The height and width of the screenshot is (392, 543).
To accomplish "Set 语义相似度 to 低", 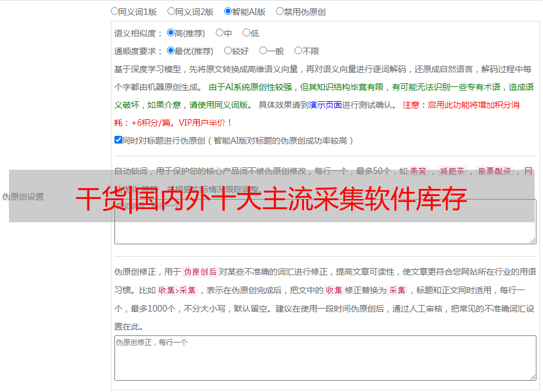I will 246,33.
